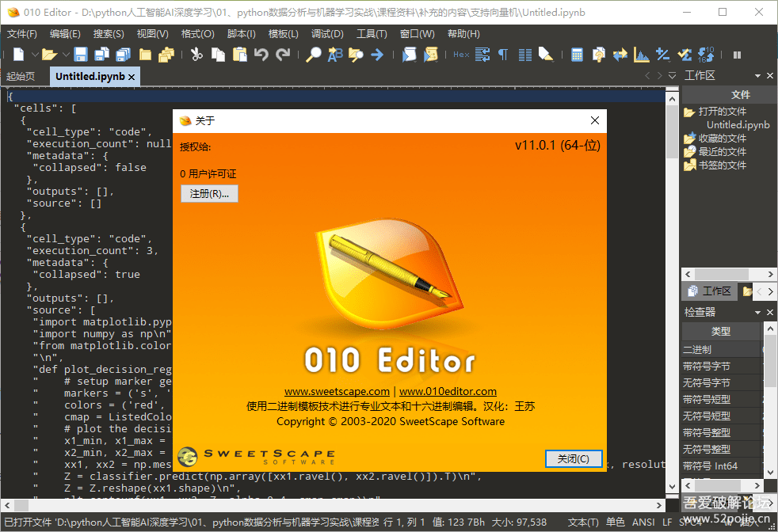Click the Compare Files icon
778x532 pixels.
598,54
